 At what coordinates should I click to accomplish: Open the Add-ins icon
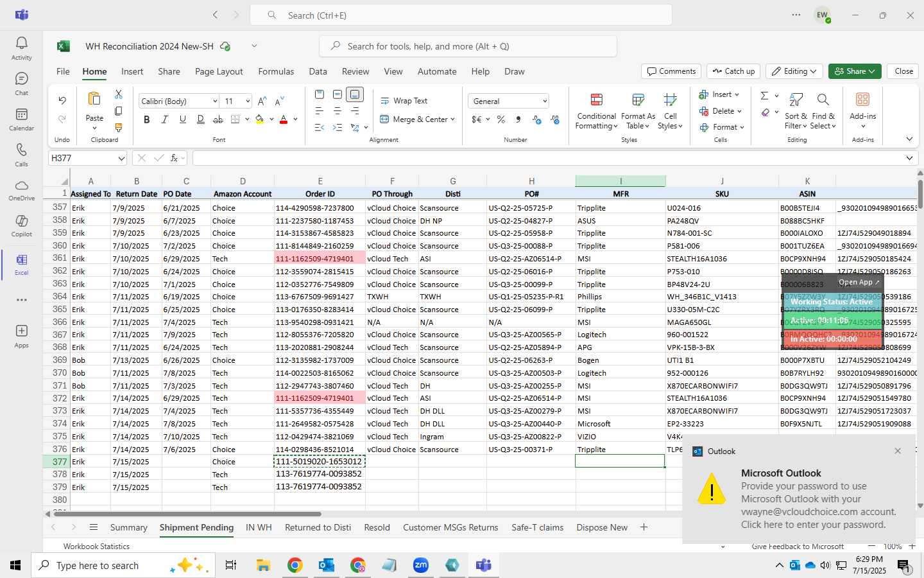(x=862, y=100)
